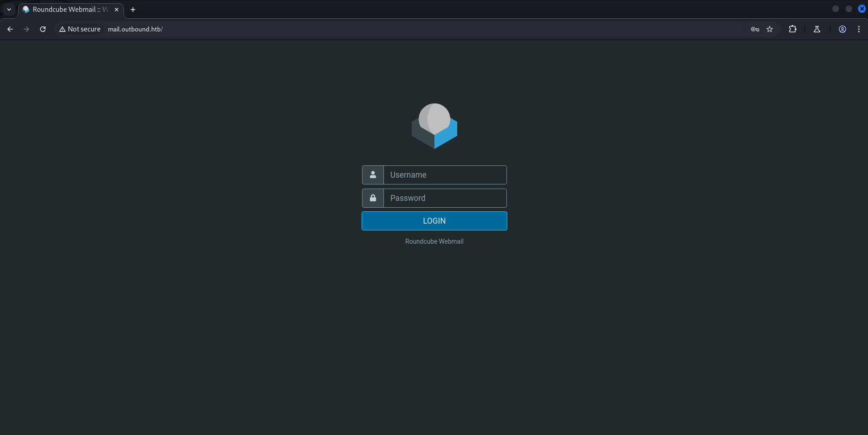Image resolution: width=868 pixels, height=435 pixels.
Task: Click the Roundcube Webmail text below Login
Action: click(434, 241)
